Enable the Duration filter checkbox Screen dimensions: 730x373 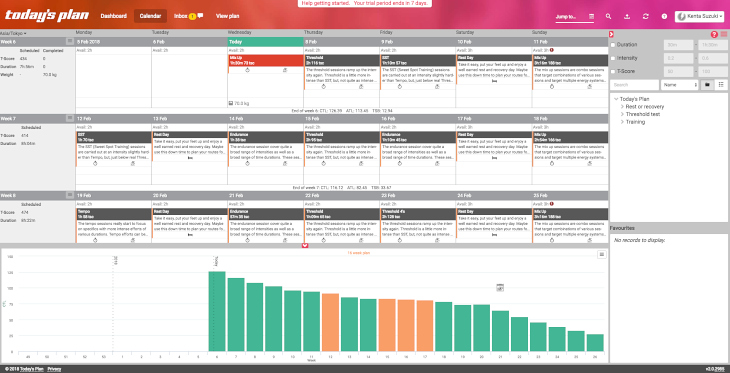pyautogui.click(x=613, y=45)
